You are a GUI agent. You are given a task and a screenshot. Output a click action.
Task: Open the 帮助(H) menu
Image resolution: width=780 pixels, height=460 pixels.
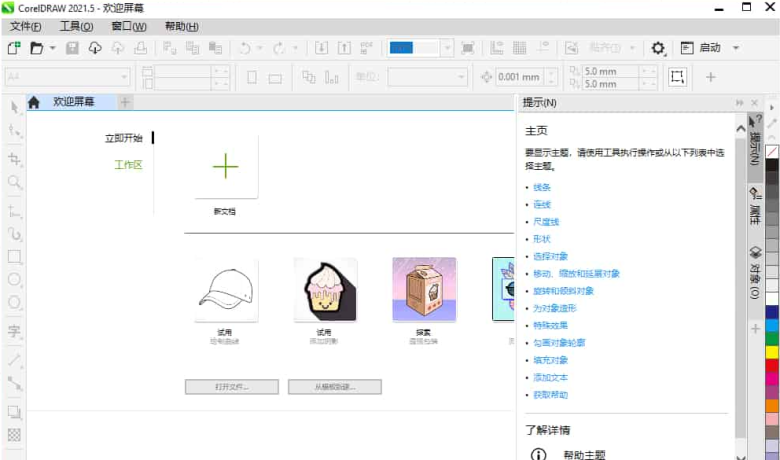(x=182, y=26)
